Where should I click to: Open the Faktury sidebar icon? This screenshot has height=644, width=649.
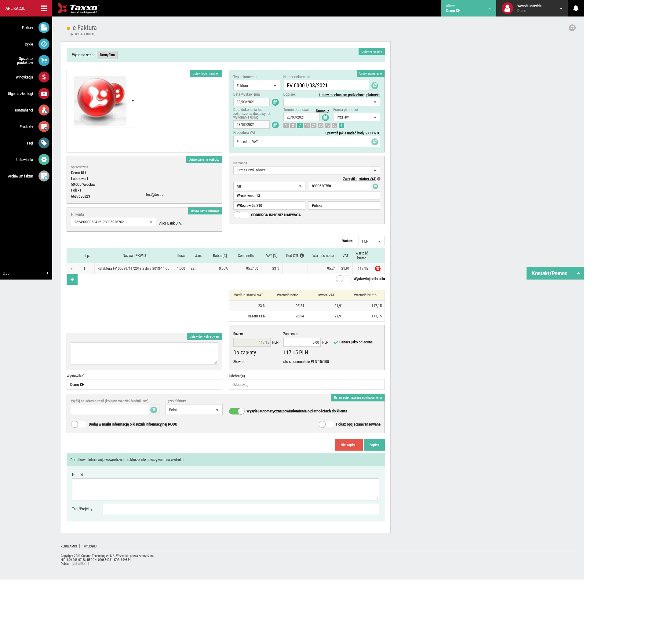point(44,27)
